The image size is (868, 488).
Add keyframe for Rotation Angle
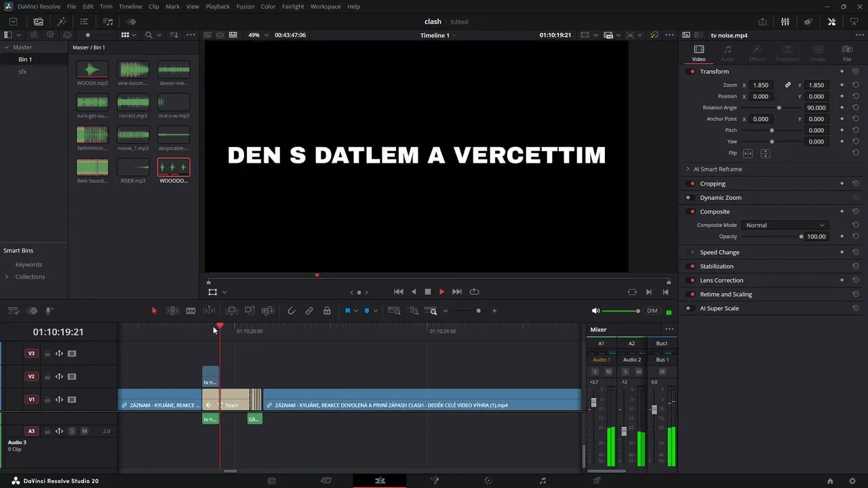pyautogui.click(x=842, y=108)
